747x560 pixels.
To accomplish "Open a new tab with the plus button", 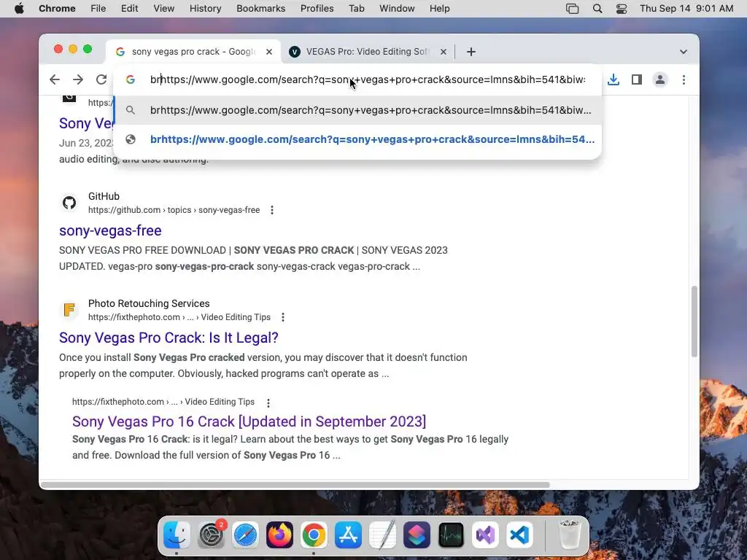I will (x=471, y=52).
